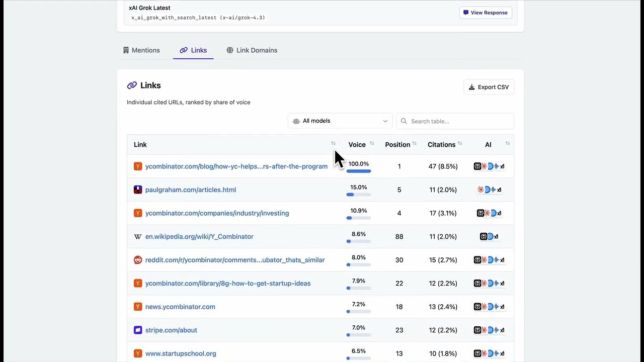Click the 13 (2.4%) citations value
The height and width of the screenshot is (362, 644).
click(443, 307)
